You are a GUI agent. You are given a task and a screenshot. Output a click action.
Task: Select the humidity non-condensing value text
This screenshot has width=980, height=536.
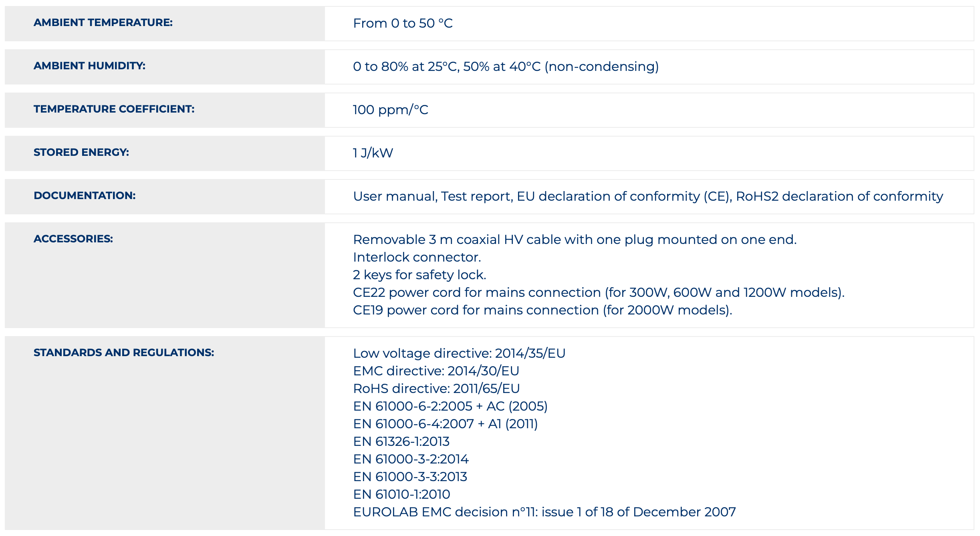(506, 66)
